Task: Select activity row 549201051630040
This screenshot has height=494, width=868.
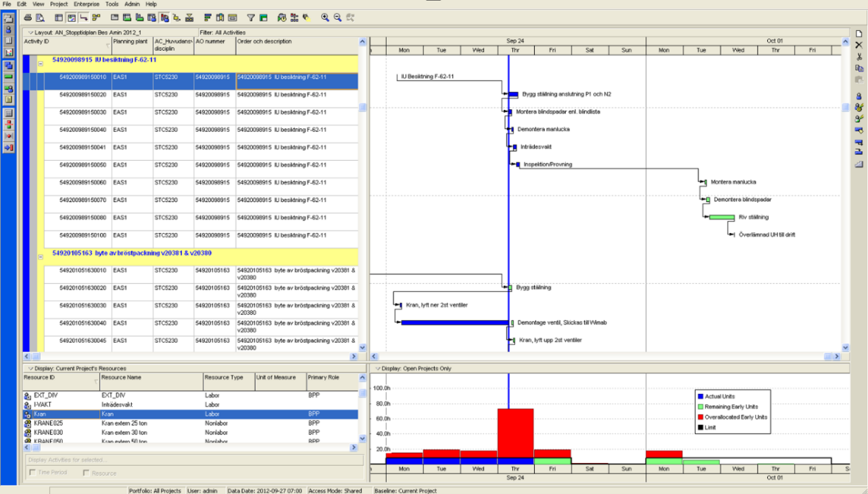Action: tap(190, 327)
